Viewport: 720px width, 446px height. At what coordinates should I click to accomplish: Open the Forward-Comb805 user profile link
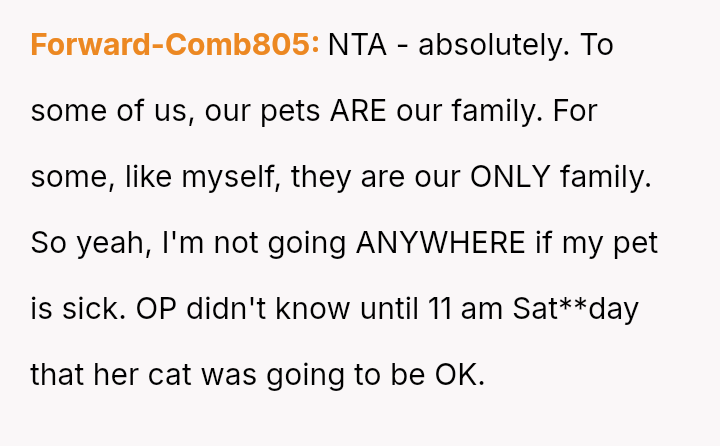point(175,46)
